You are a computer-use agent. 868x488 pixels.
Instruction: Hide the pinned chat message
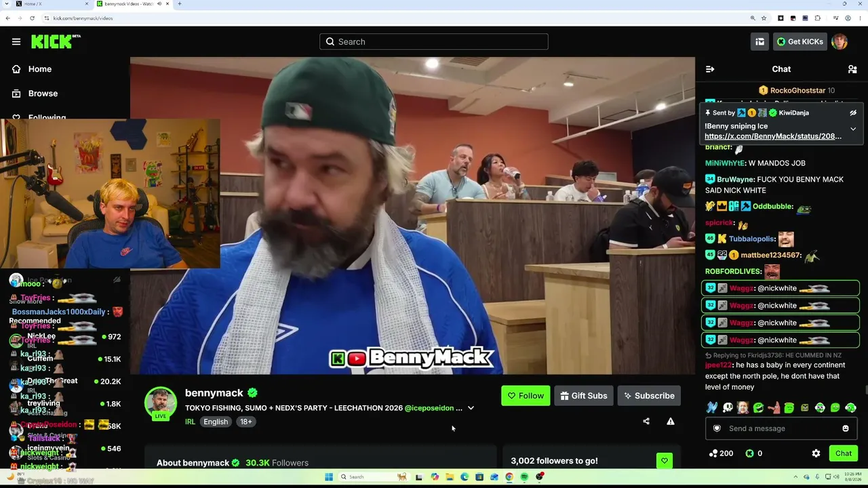pyautogui.click(x=853, y=113)
